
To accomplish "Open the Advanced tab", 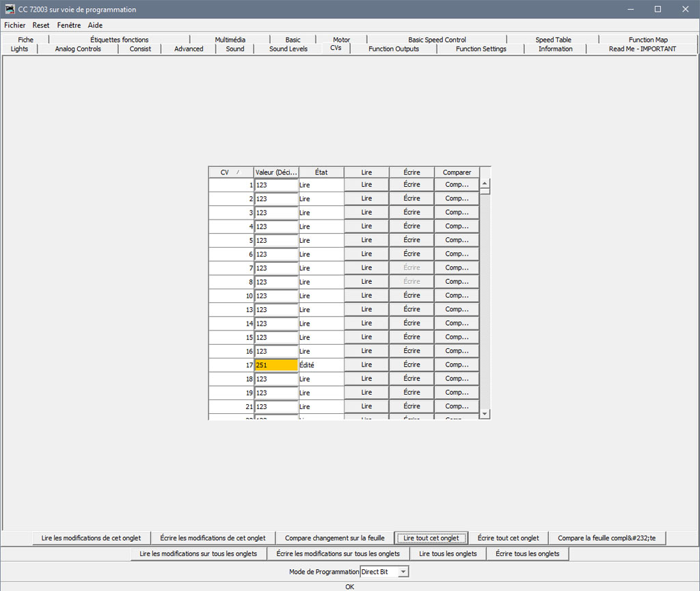I will [x=189, y=49].
